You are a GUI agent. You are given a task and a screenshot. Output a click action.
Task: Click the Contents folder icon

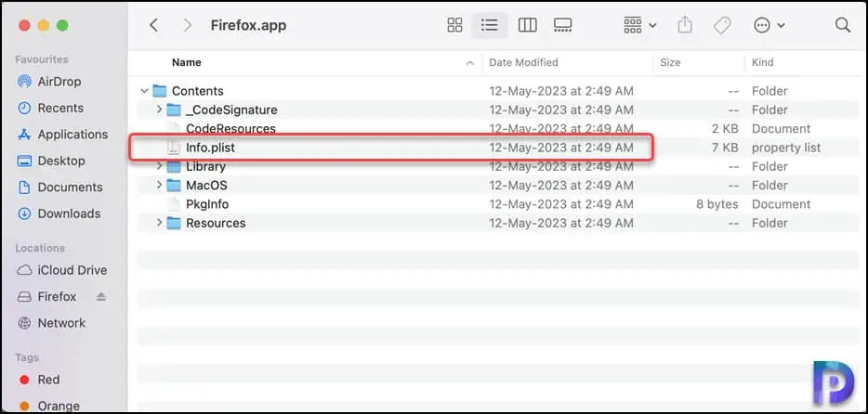[x=160, y=91]
